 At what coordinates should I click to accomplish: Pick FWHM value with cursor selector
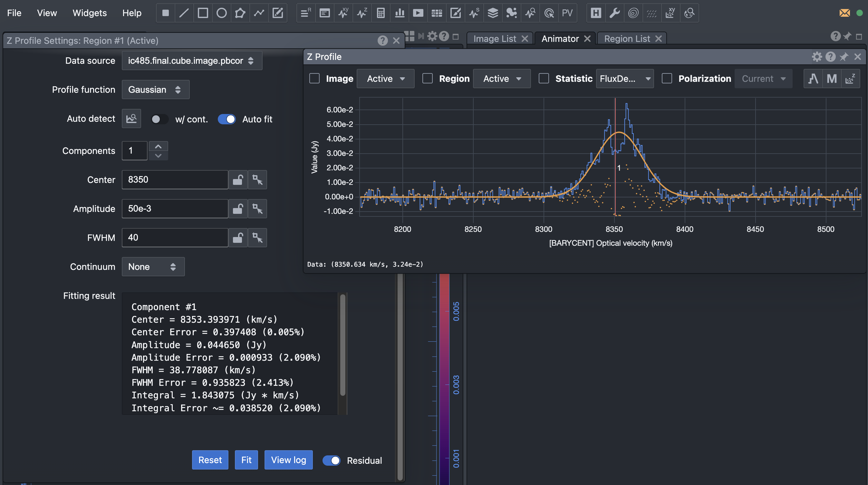click(x=257, y=238)
